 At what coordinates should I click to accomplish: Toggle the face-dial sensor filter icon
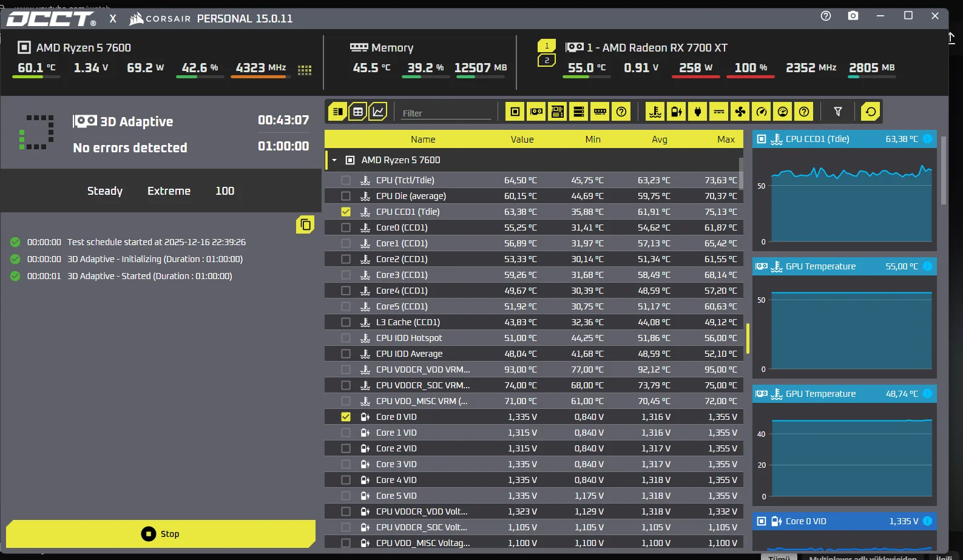point(783,112)
